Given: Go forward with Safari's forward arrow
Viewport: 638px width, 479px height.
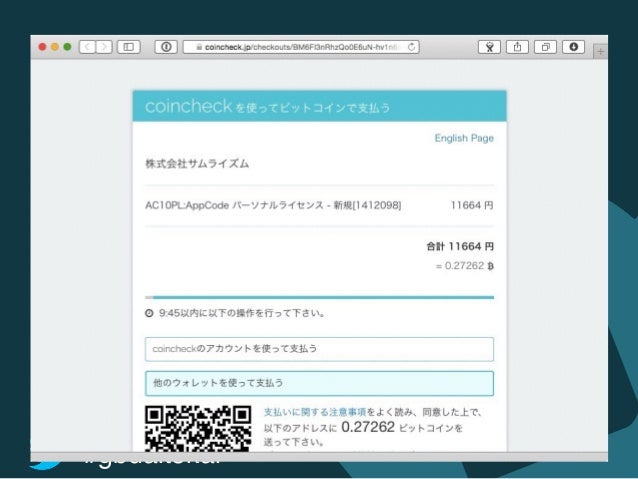Looking at the screenshot, I should (104, 47).
